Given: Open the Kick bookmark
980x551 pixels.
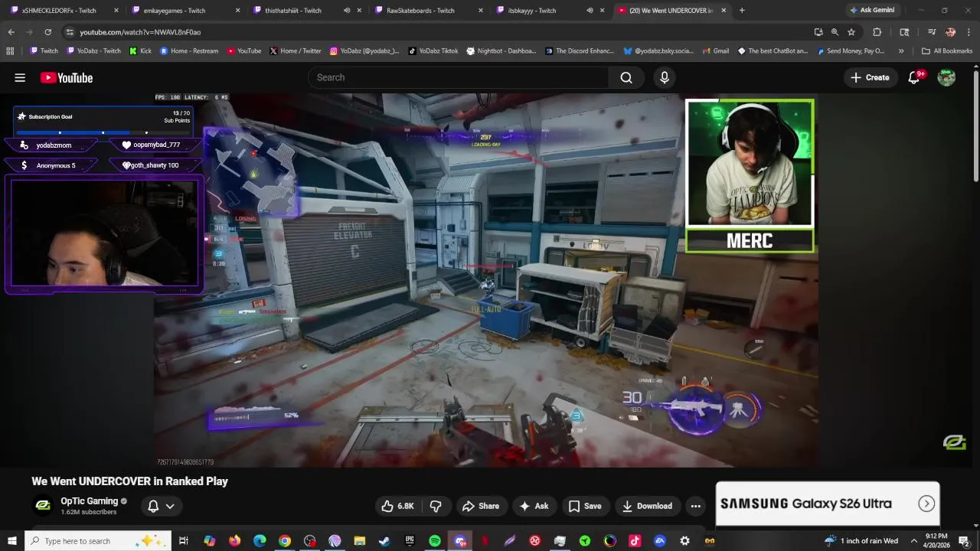Looking at the screenshot, I should [140, 51].
